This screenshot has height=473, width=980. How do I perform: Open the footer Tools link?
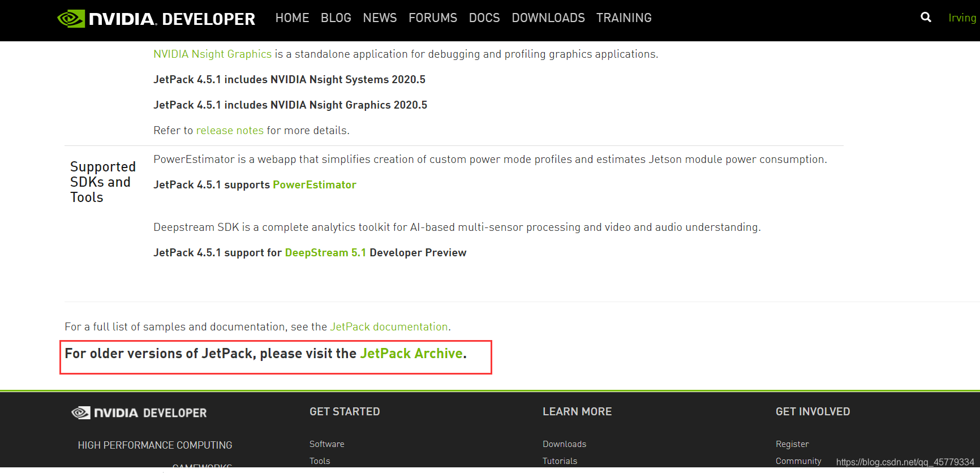tap(320, 461)
